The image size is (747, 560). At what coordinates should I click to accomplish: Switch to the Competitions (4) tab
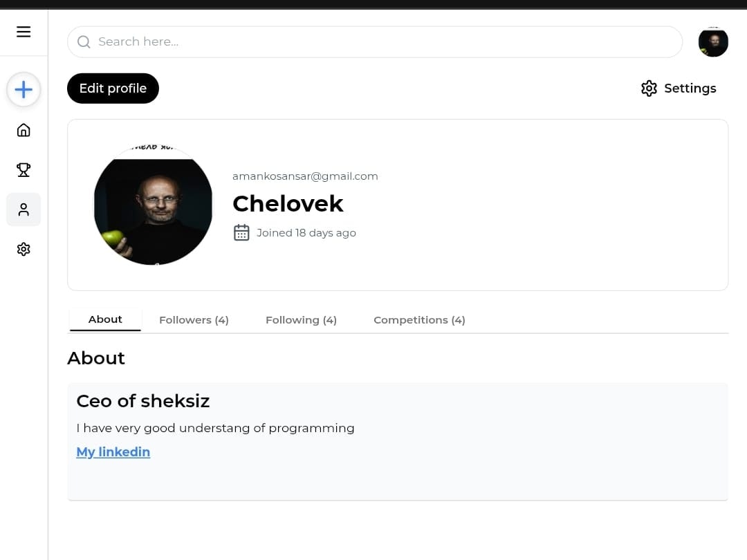[x=419, y=320]
